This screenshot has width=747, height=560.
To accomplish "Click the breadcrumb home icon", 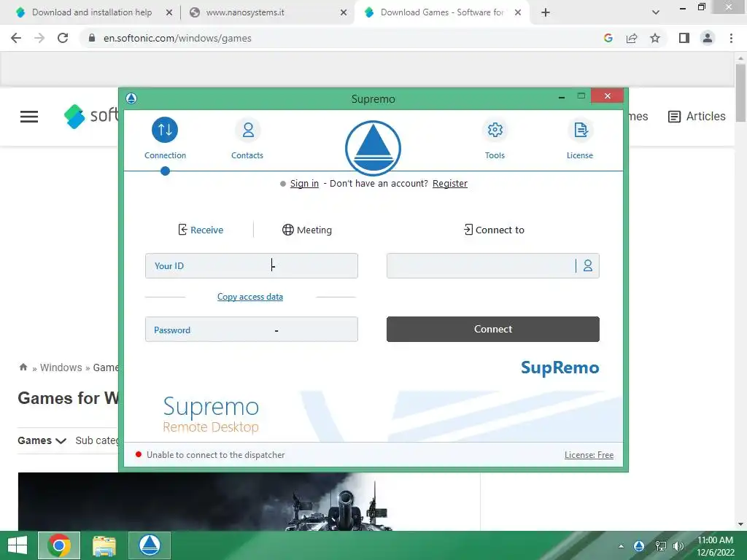I will pos(23,367).
